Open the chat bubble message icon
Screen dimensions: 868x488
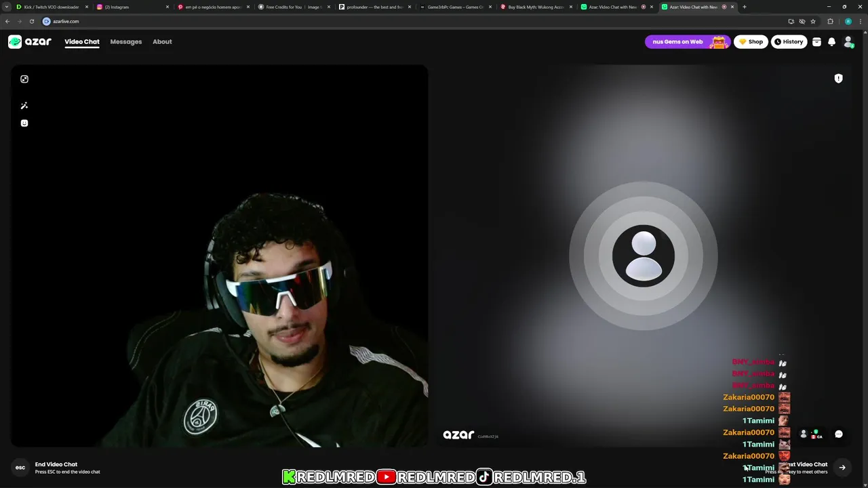point(838,434)
